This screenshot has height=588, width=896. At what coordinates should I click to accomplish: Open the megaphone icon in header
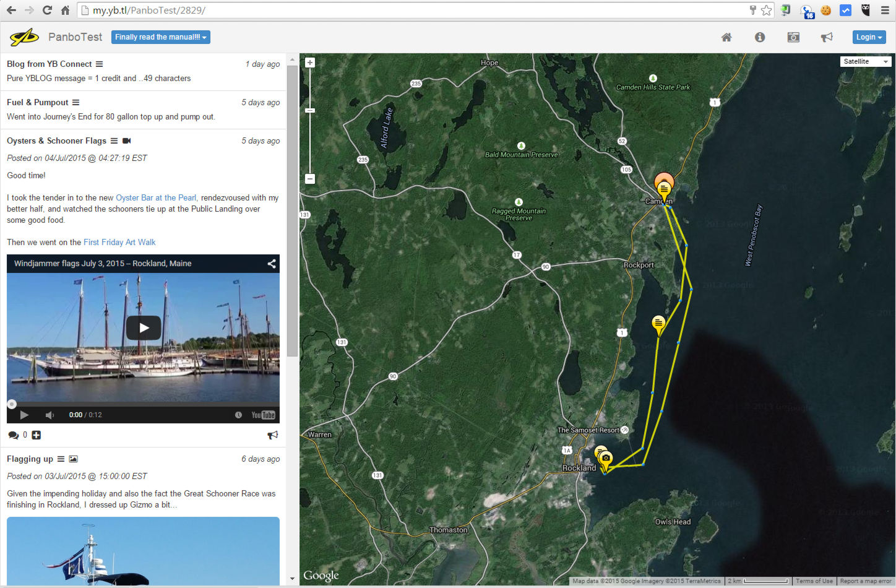pyautogui.click(x=827, y=37)
